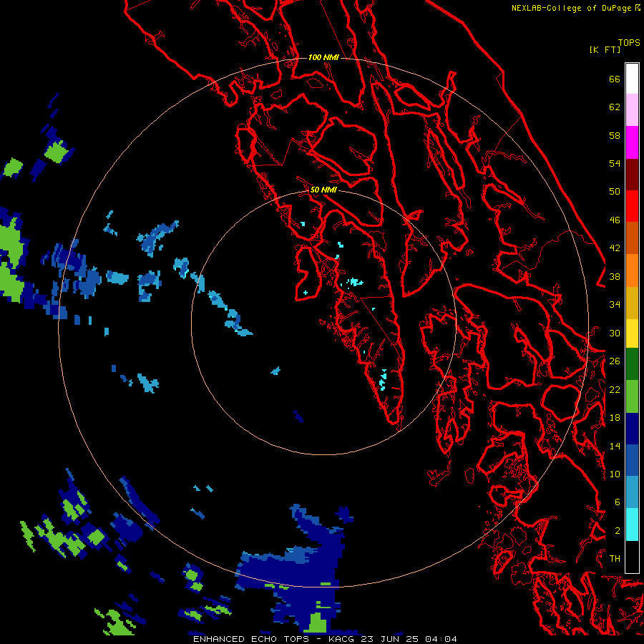Click the legend value 34

point(615,304)
